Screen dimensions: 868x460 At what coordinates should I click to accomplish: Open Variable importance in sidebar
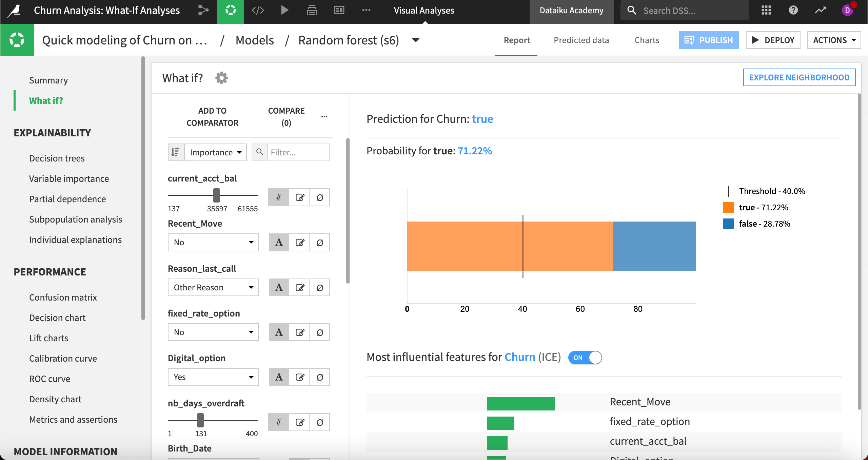[x=69, y=179]
